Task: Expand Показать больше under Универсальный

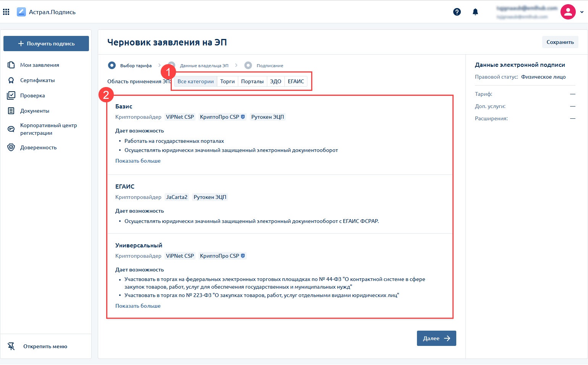Action: point(138,306)
